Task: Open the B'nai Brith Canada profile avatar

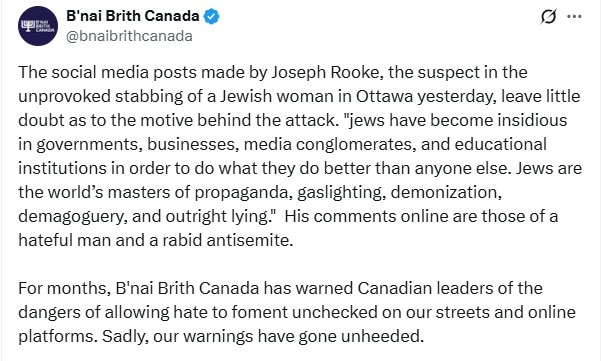Action: pos(38,26)
